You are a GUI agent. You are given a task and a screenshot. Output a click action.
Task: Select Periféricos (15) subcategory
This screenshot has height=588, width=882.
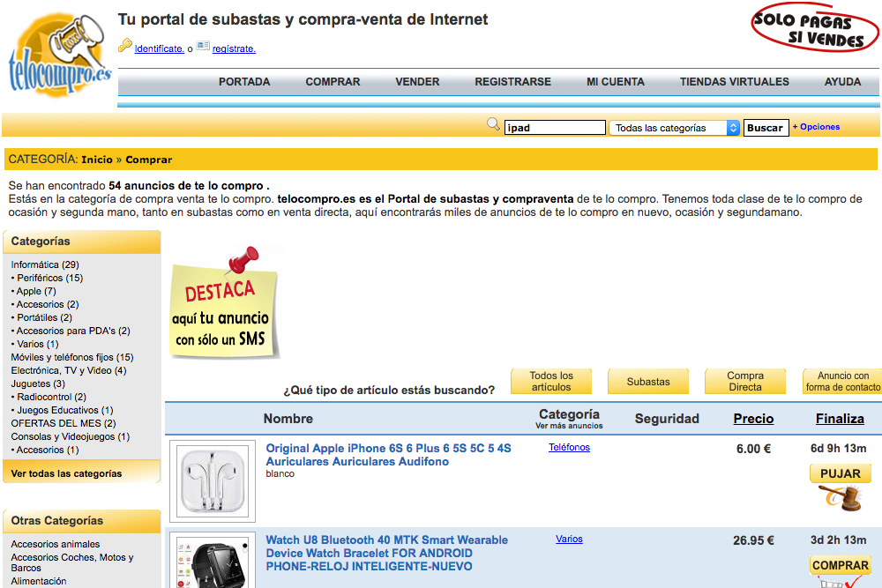49,279
